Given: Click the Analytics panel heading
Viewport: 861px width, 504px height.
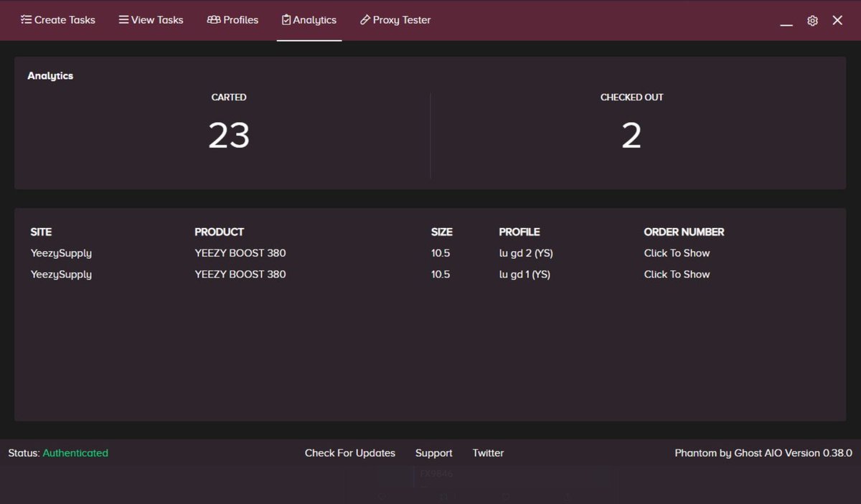Looking at the screenshot, I should pyautogui.click(x=50, y=76).
